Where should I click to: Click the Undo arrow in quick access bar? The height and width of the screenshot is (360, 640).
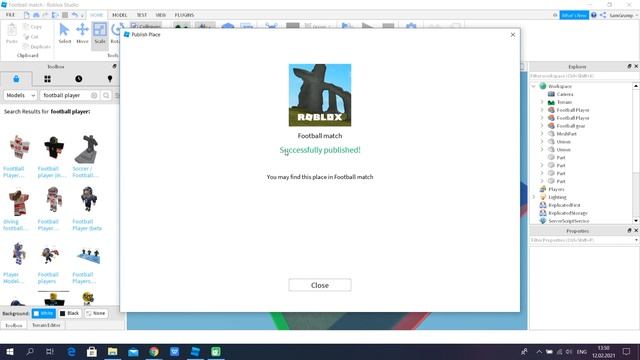pyautogui.click(x=75, y=15)
